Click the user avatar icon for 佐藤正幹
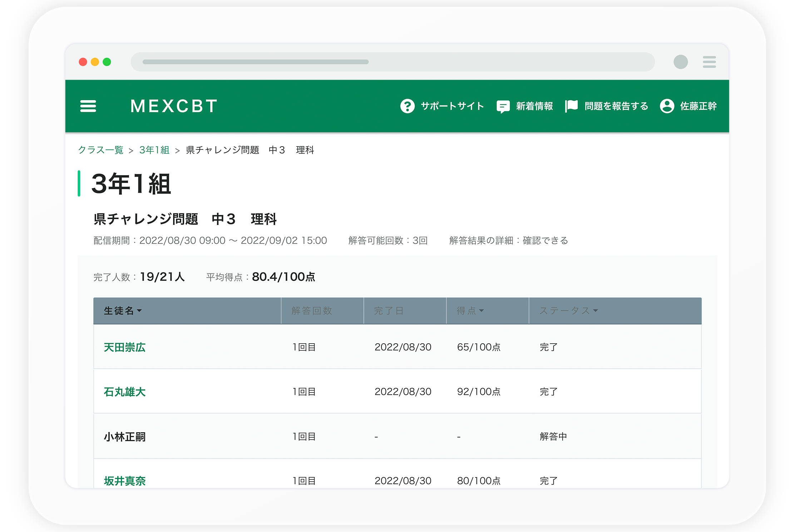 (x=667, y=106)
